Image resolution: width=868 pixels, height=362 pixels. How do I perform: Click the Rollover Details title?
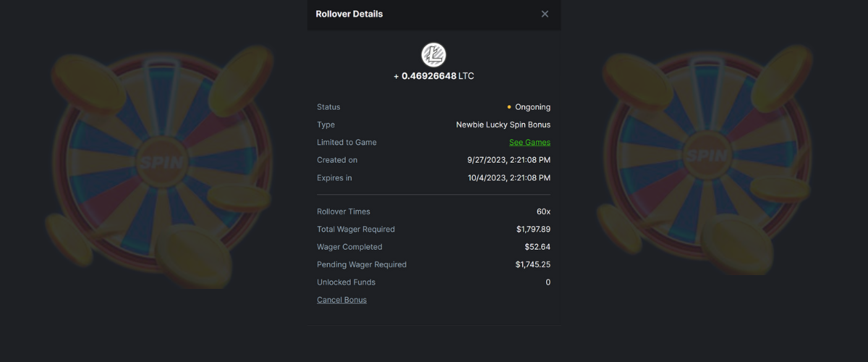point(349,14)
